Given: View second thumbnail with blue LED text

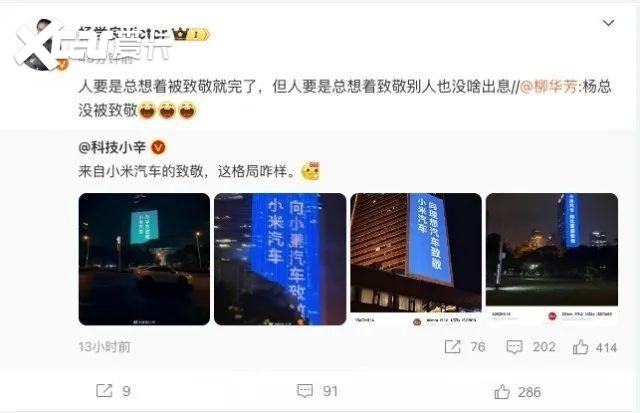Looking at the screenshot, I should 280,259.
